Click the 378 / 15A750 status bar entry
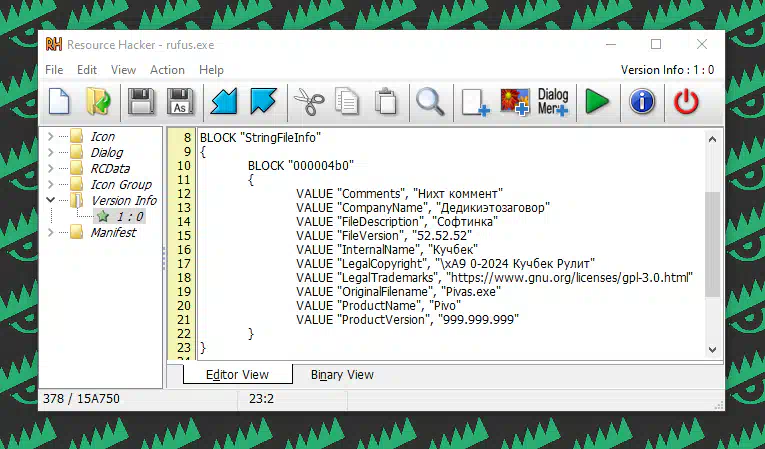 pos(81,399)
